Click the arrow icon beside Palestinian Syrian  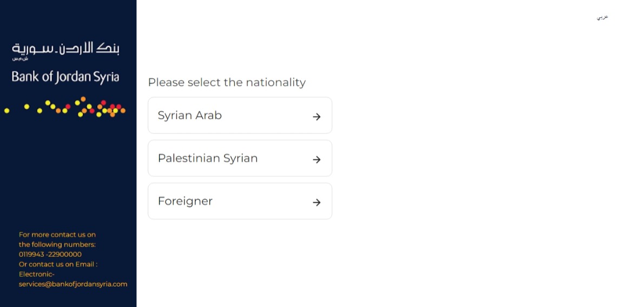316,159
